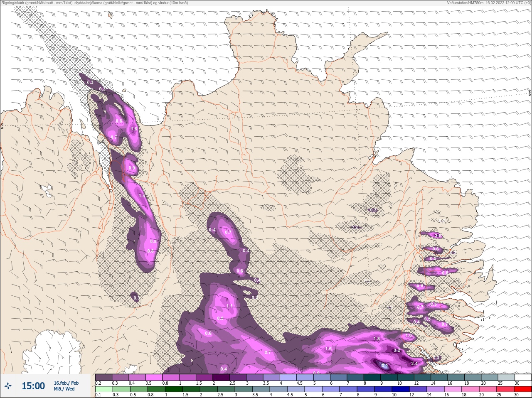Select the bright pink 0.5–0.8 snow legend swatch
Viewport: 532px width, 398px height.
[x=154, y=377]
